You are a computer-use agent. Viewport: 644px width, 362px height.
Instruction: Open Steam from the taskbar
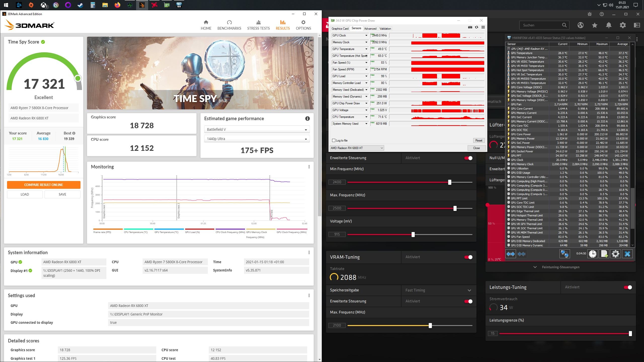point(80,5)
